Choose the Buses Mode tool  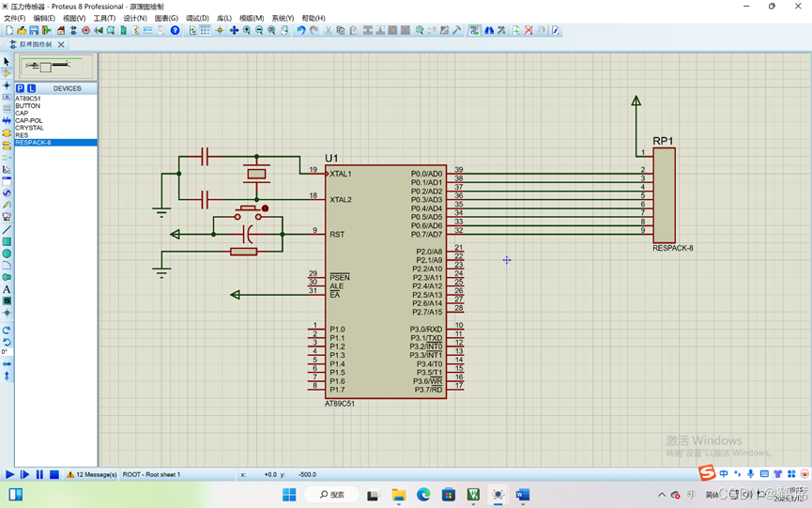pyautogui.click(x=7, y=120)
